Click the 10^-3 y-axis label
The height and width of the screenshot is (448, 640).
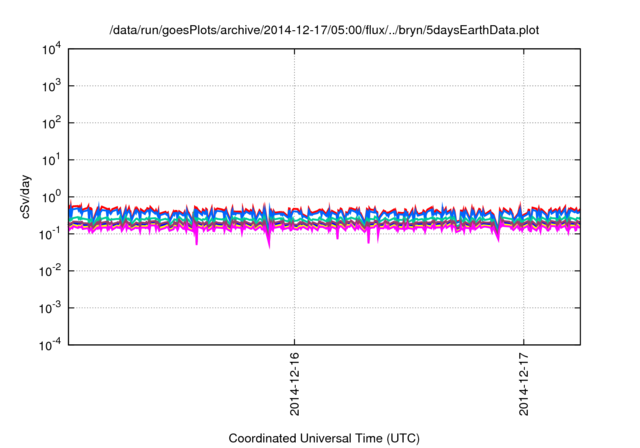(x=51, y=308)
